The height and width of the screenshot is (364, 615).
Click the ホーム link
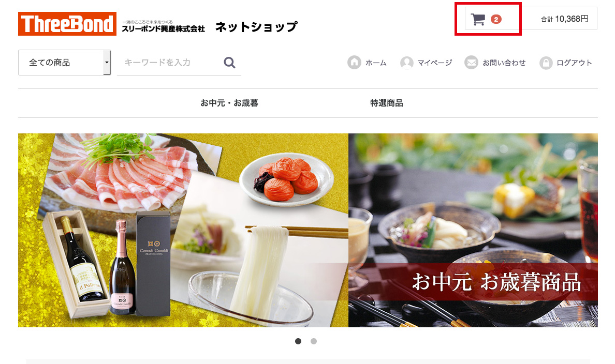pos(376,63)
